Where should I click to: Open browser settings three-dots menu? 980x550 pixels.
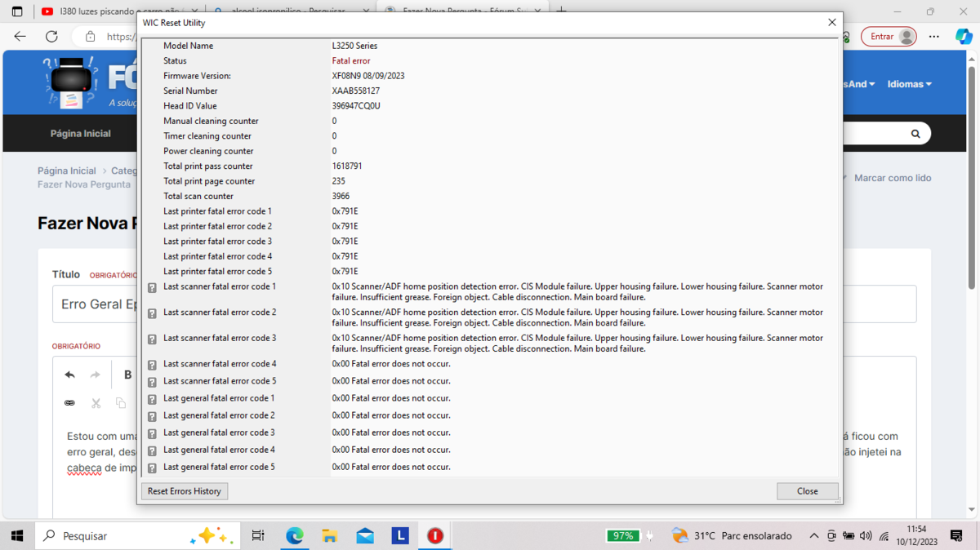pyautogui.click(x=934, y=37)
